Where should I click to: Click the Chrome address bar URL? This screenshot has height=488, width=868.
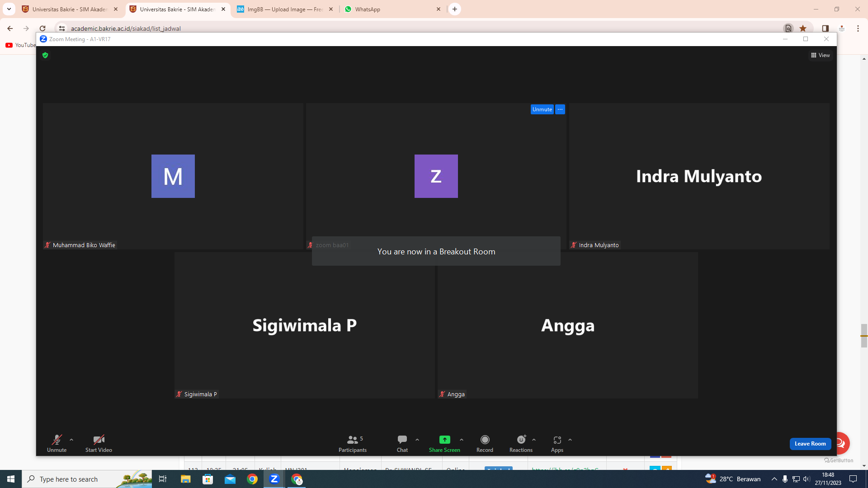pyautogui.click(x=126, y=28)
